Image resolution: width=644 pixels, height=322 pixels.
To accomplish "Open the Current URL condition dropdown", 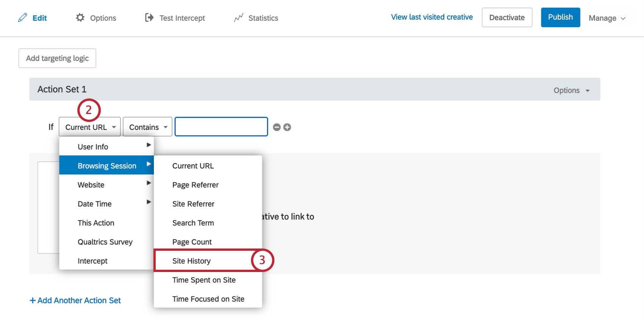I will [90, 127].
